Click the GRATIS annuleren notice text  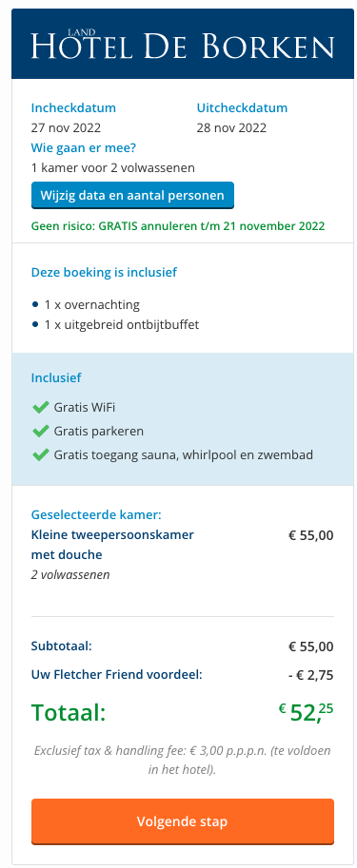pos(178,226)
